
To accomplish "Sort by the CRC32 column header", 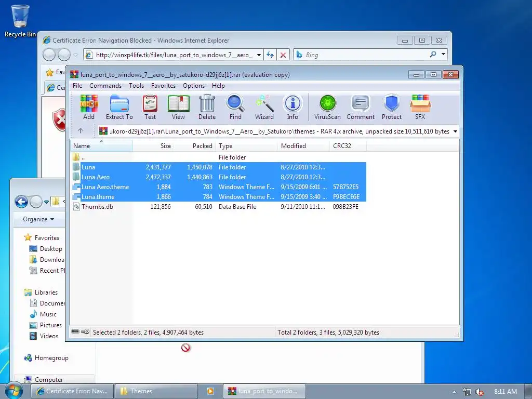I will tap(348, 146).
